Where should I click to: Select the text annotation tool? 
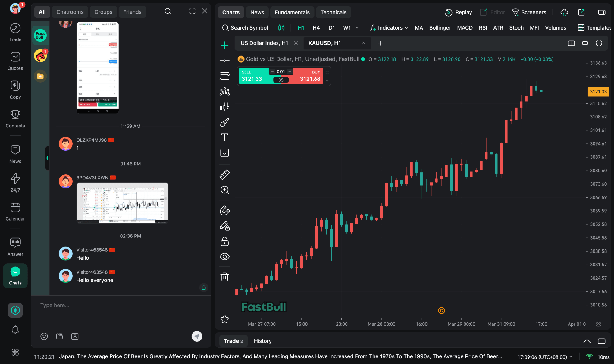(x=224, y=138)
